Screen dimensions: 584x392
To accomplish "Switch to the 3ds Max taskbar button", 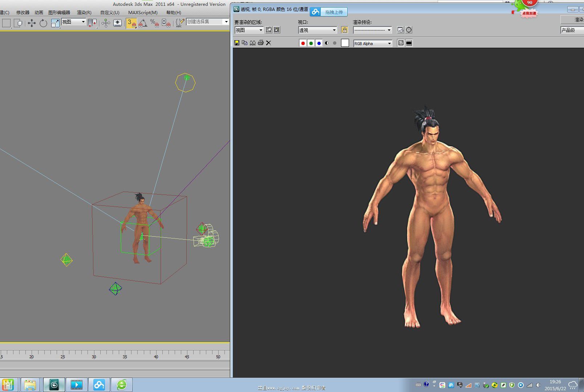I will click(x=54, y=385).
